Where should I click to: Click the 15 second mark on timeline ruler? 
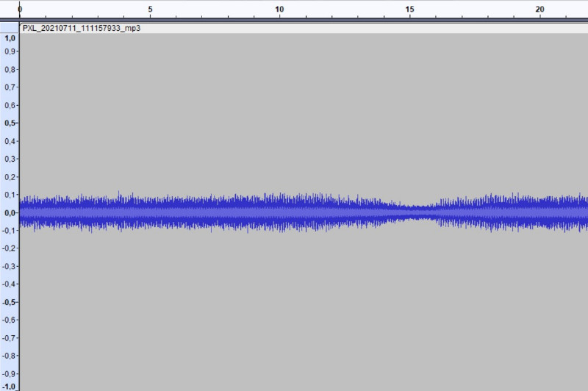click(x=409, y=10)
